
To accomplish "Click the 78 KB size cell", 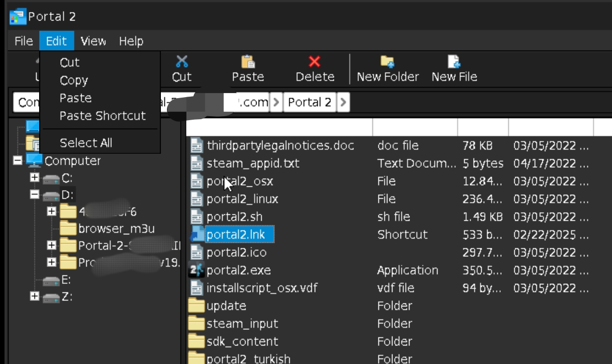I will tap(478, 146).
